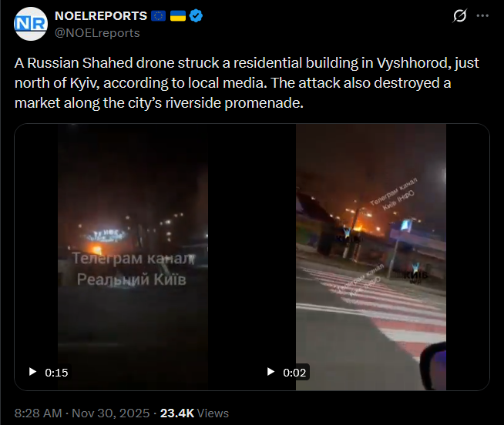This screenshot has height=425, width=504.
Task: Open the 8:28 AM Nov 30, 2025 timestamp
Action: click(82, 413)
